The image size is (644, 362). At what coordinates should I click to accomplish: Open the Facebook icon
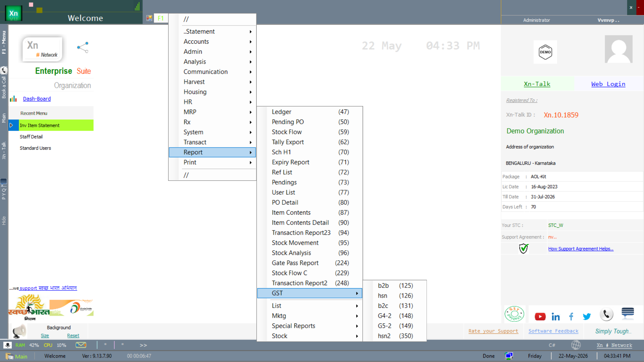(x=571, y=316)
